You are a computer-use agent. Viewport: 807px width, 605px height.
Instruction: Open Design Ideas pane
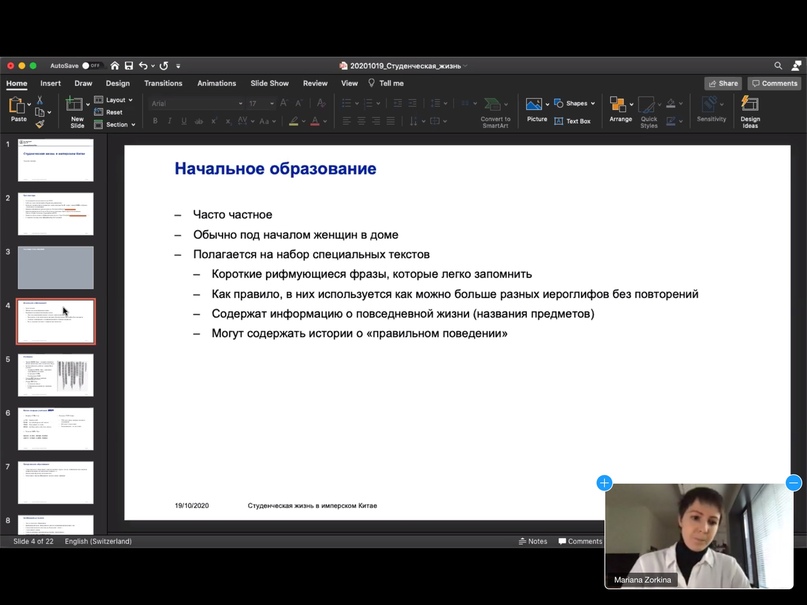[750, 109]
